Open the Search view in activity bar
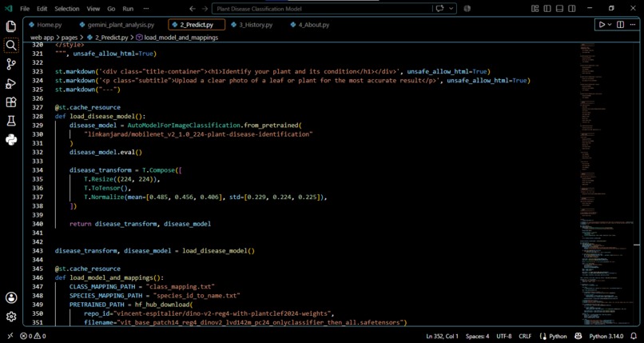Screen dimensions: 644x343 click(11, 46)
